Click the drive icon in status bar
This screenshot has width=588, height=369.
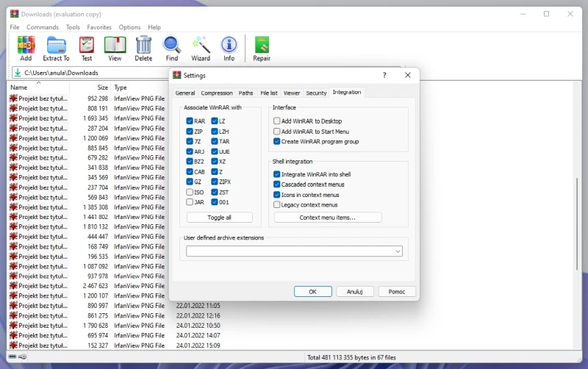tap(12, 357)
